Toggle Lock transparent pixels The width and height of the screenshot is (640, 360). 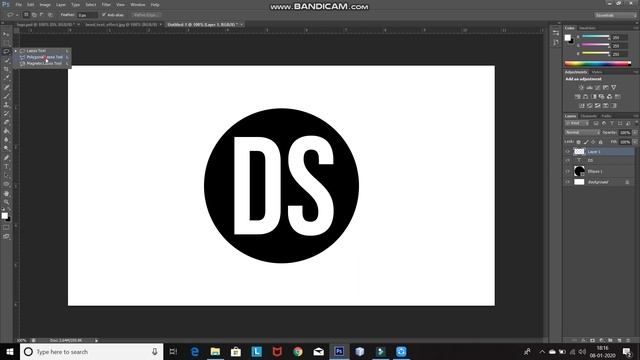pos(578,142)
